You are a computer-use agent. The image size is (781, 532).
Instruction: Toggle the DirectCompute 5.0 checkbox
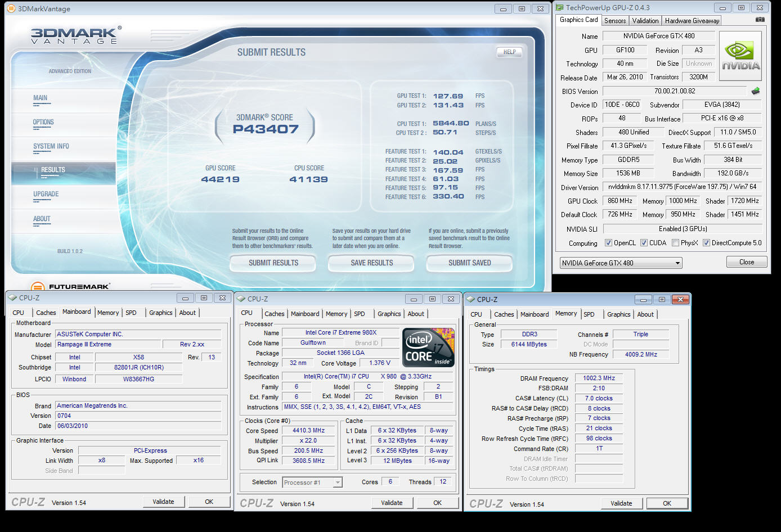(x=706, y=243)
